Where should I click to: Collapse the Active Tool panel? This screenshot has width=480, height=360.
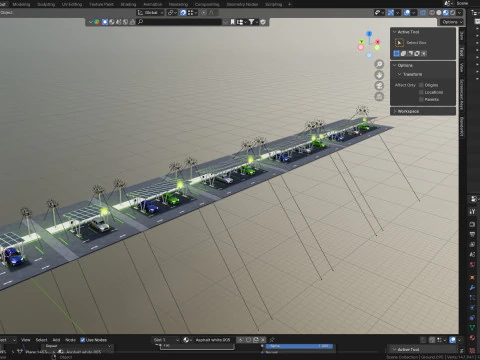tap(394, 32)
